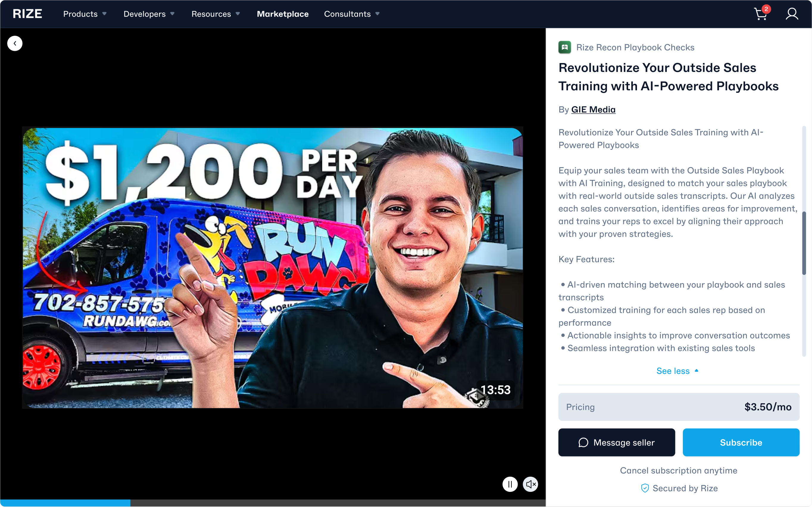This screenshot has height=507, width=812.
Task: Click the green Rize Recon Playbook icon
Action: (x=565, y=47)
